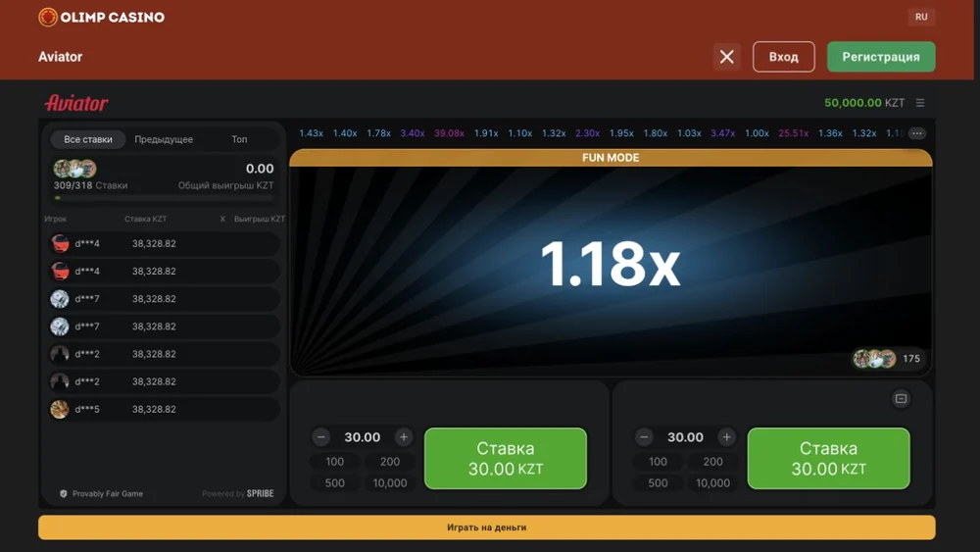Decrease the right bet amount with minus
980x552 pixels.
coord(645,437)
